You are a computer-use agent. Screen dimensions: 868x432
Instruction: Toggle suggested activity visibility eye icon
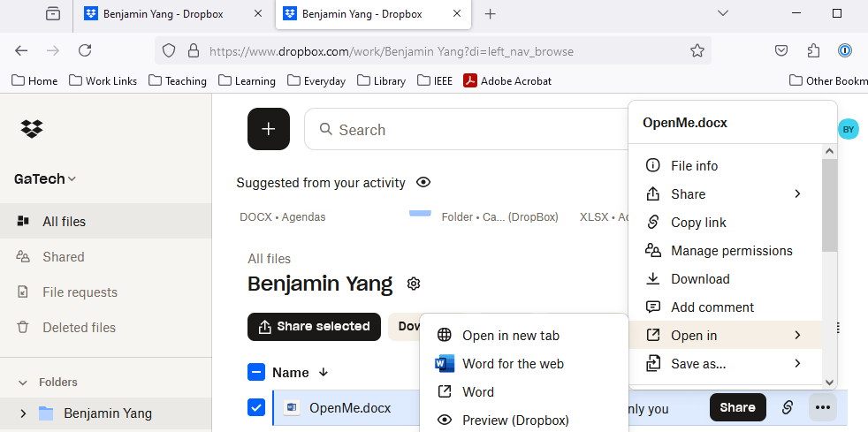[423, 183]
